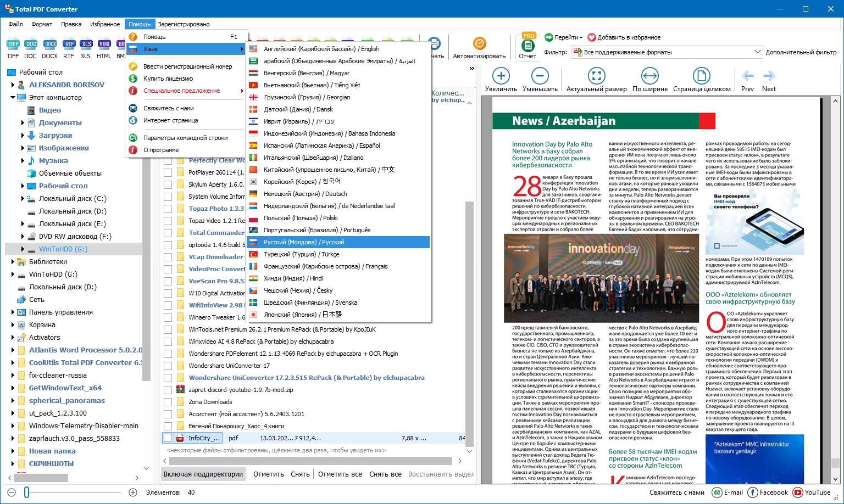The height and width of the screenshot is (504, 844).
Task: Fit preview to width (По ширине)
Action: pos(650,80)
